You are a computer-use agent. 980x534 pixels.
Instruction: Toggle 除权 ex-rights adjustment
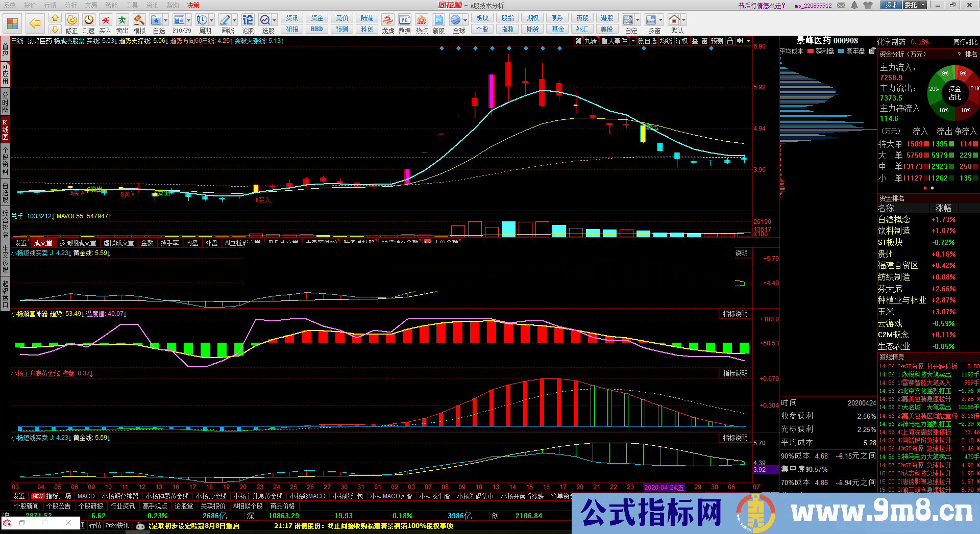coord(681,41)
